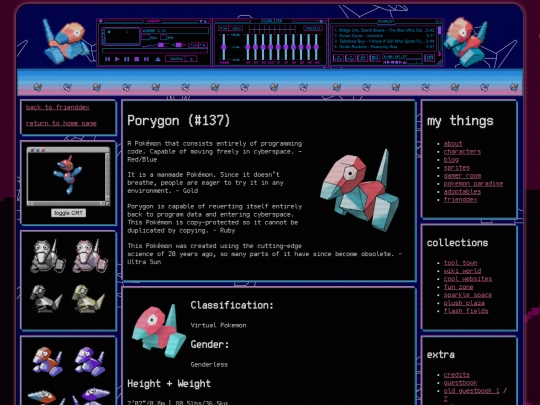The image size is (540, 405).
Task: Click the Virtual Pokemon classification text
Action: (x=218, y=325)
